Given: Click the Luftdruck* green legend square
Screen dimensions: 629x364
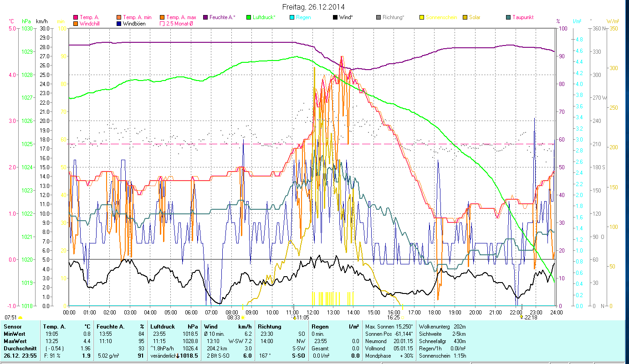Looking at the screenshot, I should pos(249,17).
